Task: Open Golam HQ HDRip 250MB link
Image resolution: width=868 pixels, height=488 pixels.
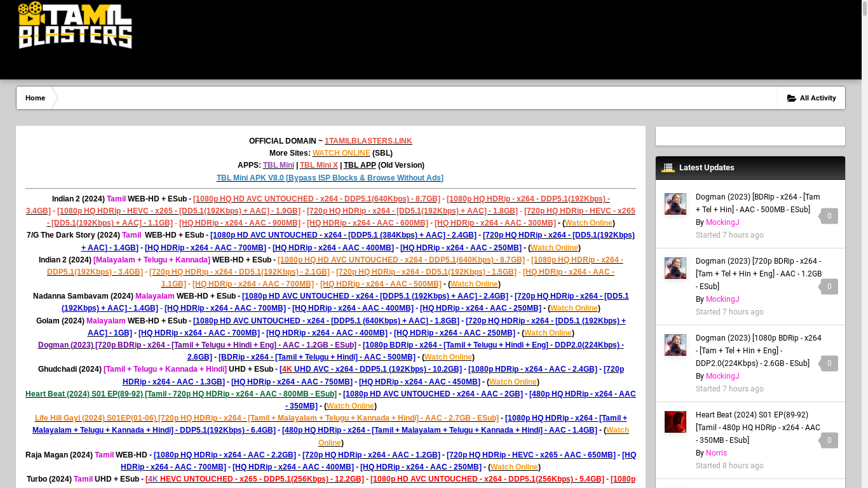Action: 454,333
